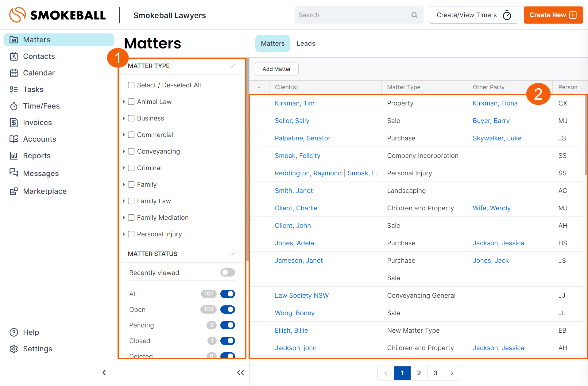Image resolution: width=588 pixels, height=386 pixels.
Task: Expand the Family Mediation tree arrow
Action: (x=124, y=218)
